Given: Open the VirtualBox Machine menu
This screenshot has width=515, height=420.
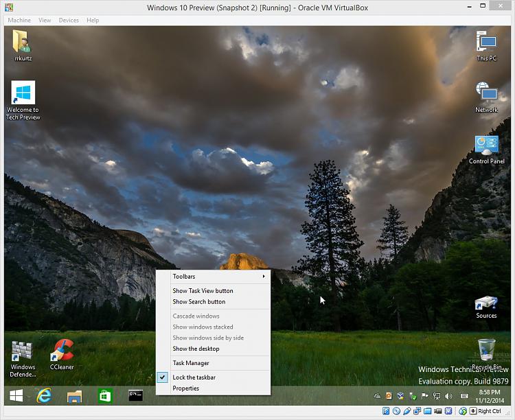Looking at the screenshot, I should tap(19, 20).
